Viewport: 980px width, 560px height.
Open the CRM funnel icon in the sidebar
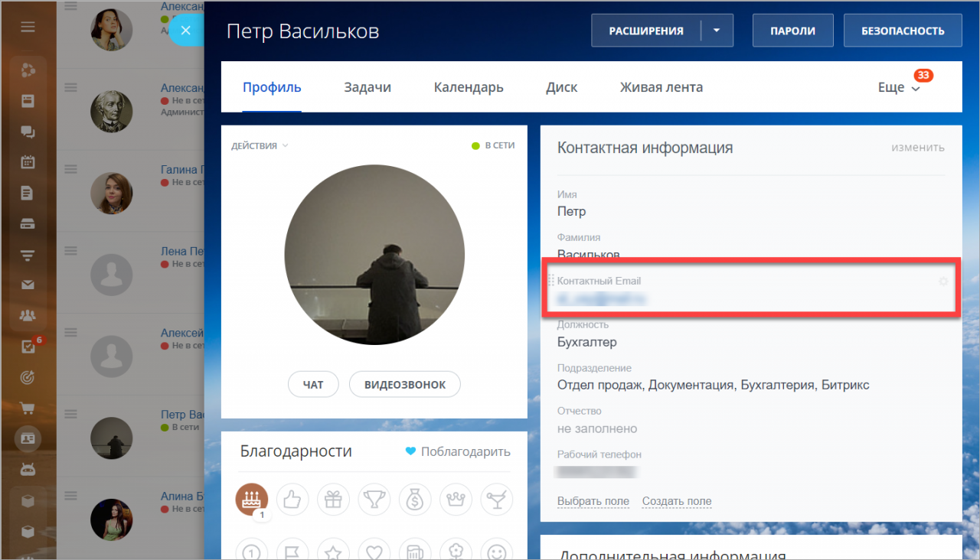point(28,255)
